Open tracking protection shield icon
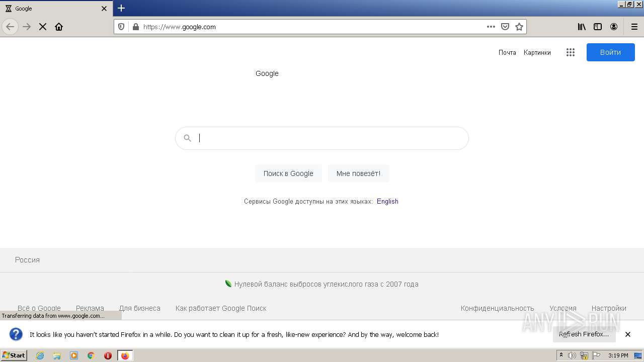Image resolution: width=644 pixels, height=362 pixels. pos(121,27)
